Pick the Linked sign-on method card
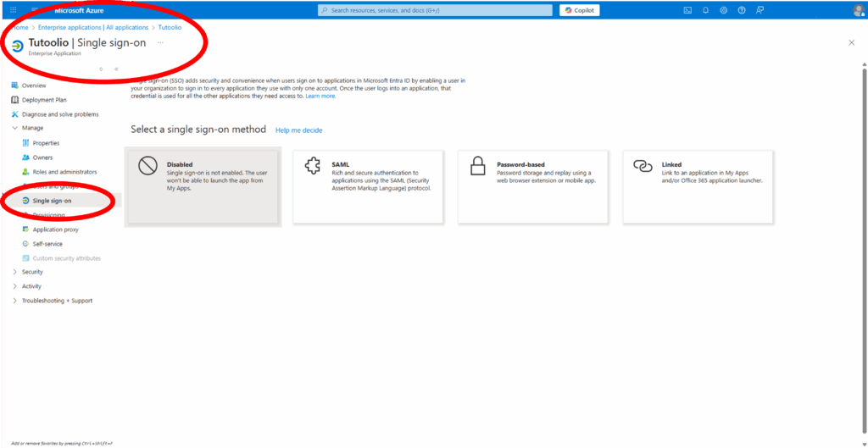868x448 pixels. (698, 186)
